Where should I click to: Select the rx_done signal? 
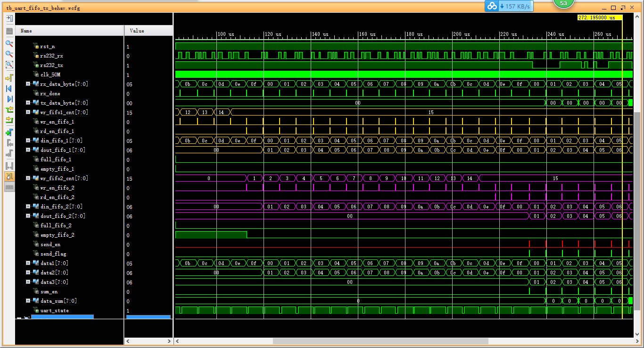coord(50,94)
